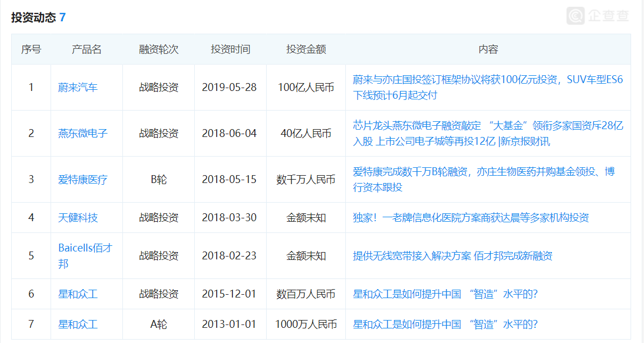644x343 pixels.
Task: Select the 投资金额 column header
Action: point(306,50)
